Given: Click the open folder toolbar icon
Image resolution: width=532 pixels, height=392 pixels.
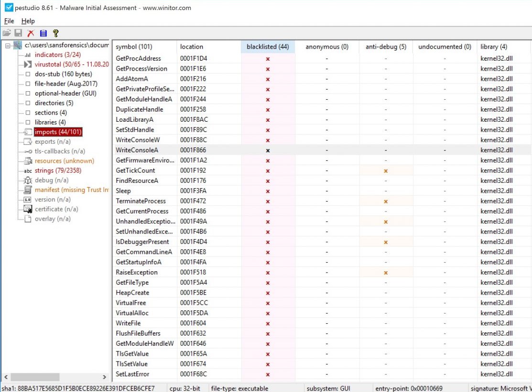Looking at the screenshot, I should [x=6, y=33].
